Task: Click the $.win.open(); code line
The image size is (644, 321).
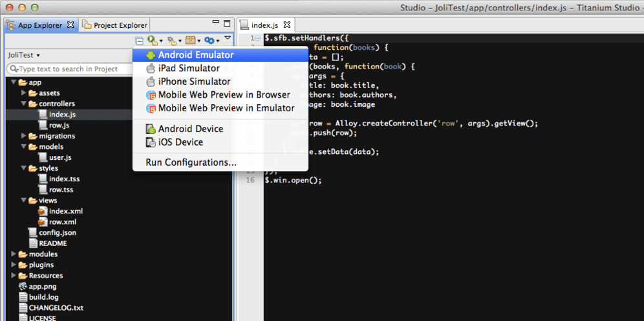Action: 294,181
